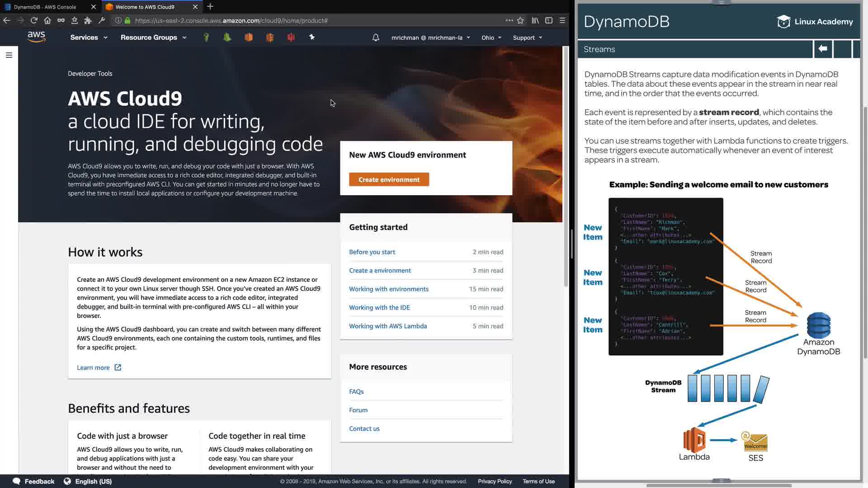Open the hamburger side navigation menu
The width and height of the screenshot is (868, 488).
coord(9,55)
